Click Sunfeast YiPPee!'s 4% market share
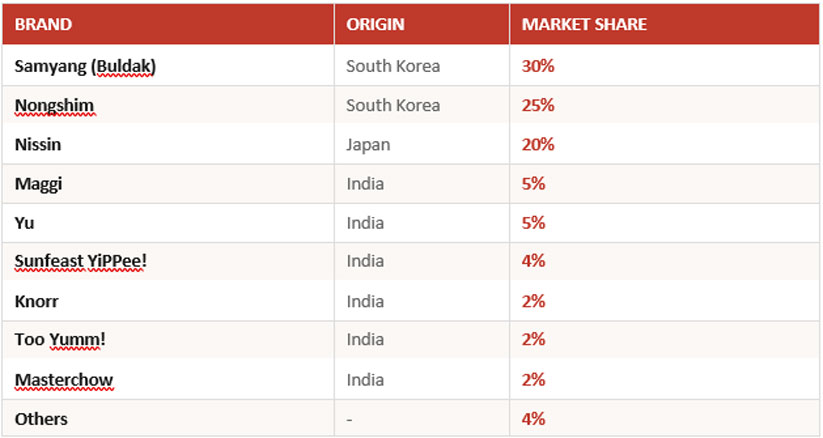 tap(533, 261)
